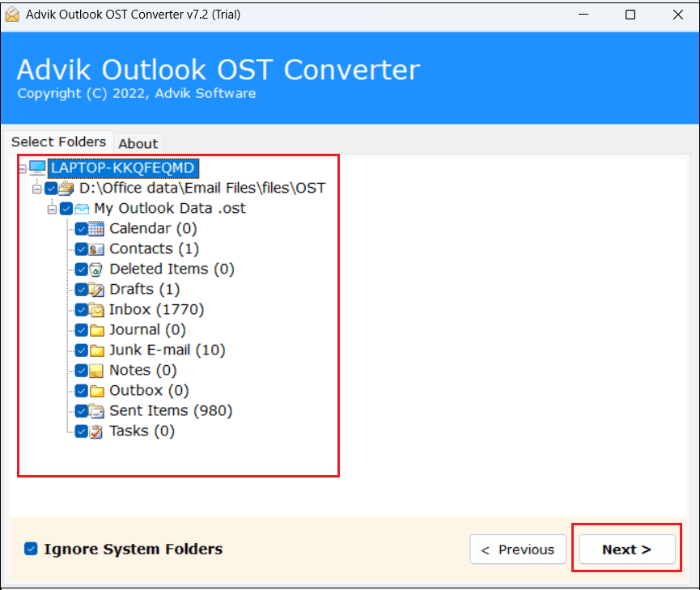Viewport: 700px width, 590px height.
Task: Toggle the Drafts checkbox
Action: 81,290
